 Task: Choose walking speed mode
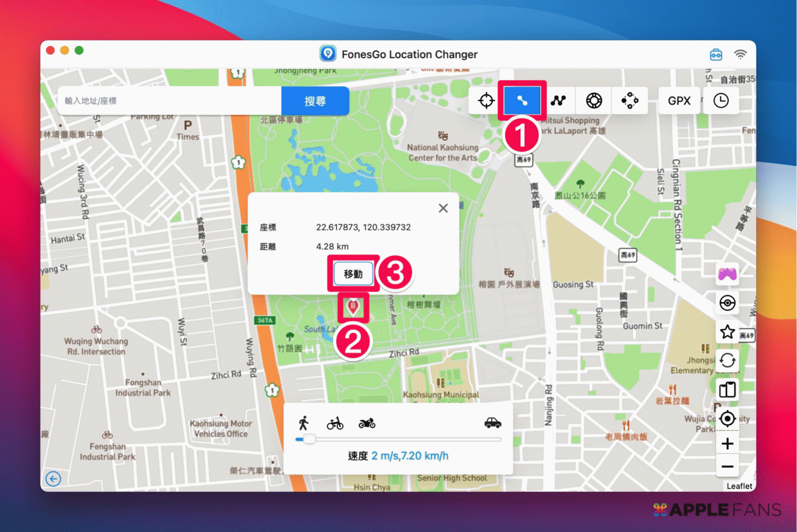[304, 423]
